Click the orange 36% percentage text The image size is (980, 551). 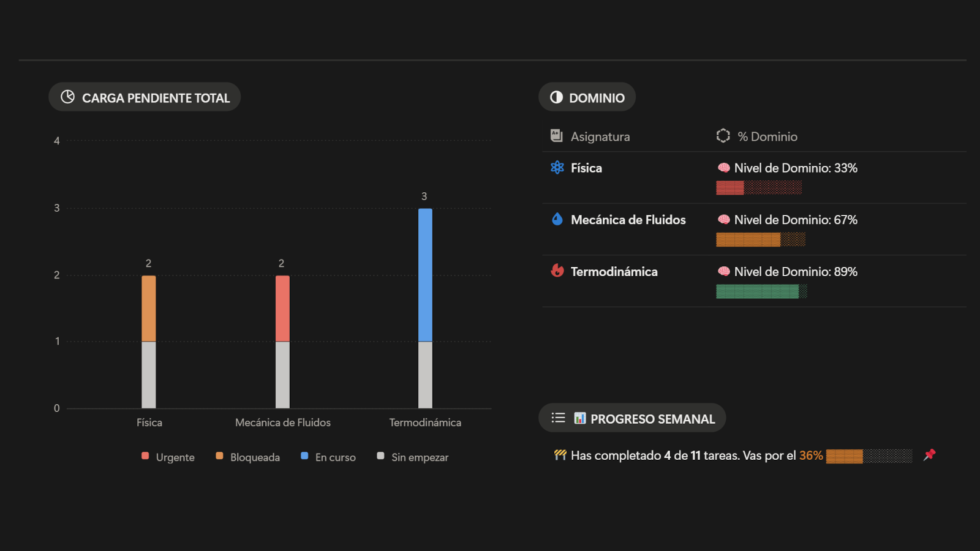coord(811,455)
